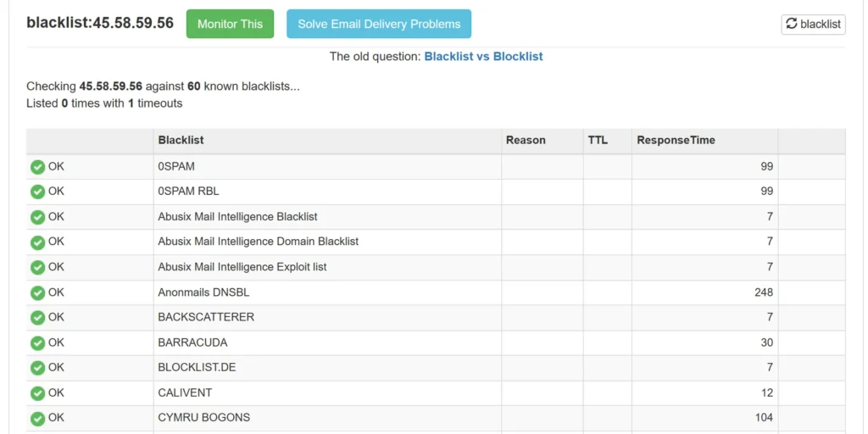Click the CYMRU BOGONS entry
This screenshot has width=868, height=434.
click(203, 417)
